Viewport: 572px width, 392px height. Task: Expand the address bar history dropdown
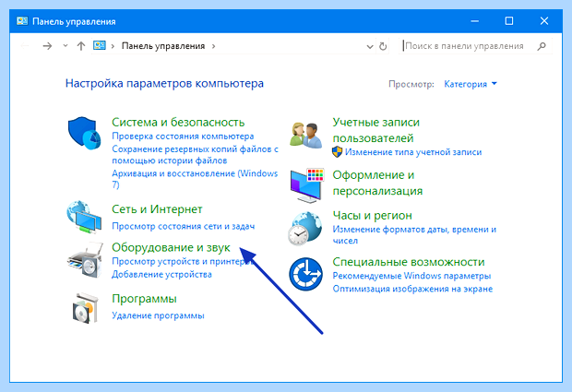click(x=370, y=47)
